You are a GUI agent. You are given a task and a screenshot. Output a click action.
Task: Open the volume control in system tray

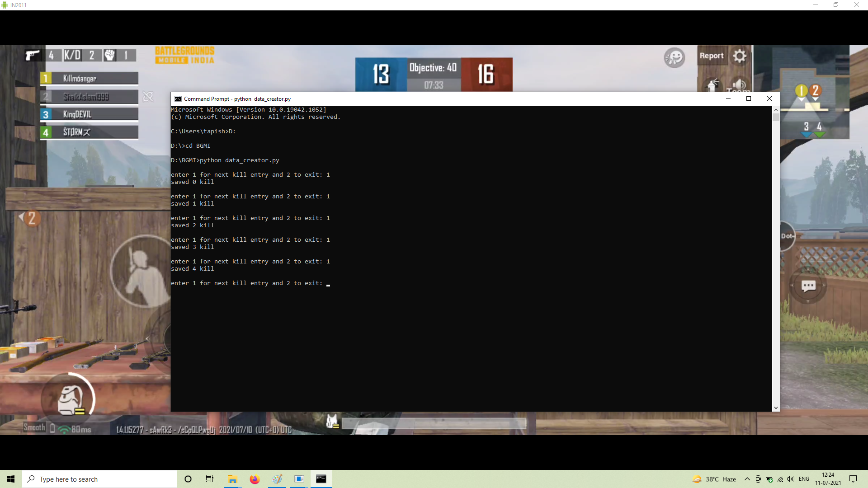pos(790,479)
